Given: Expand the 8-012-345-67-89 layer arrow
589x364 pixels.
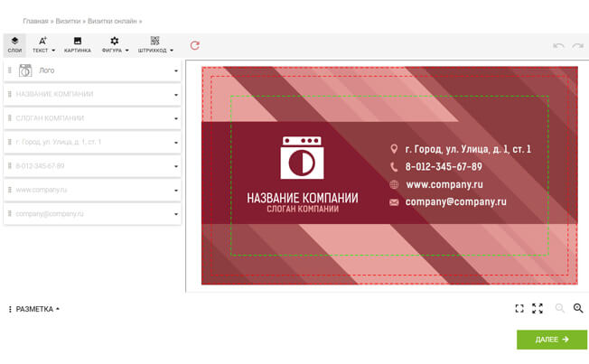Looking at the screenshot, I should [176, 166].
